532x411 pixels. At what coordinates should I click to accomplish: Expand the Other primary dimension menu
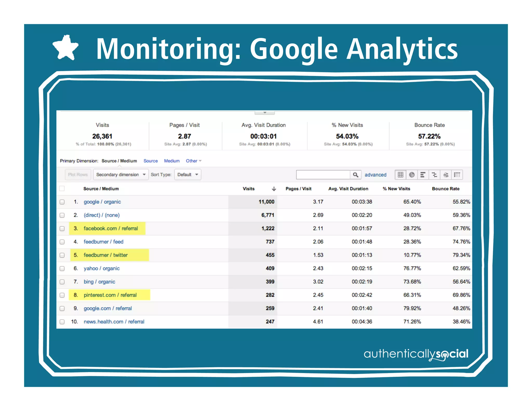click(194, 161)
